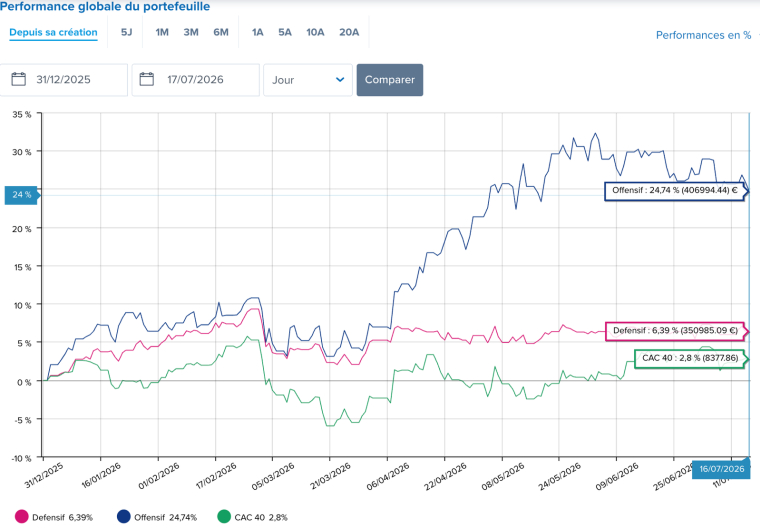Click the Performance globale du portefeuille heading
760x528 pixels.
(105, 6)
